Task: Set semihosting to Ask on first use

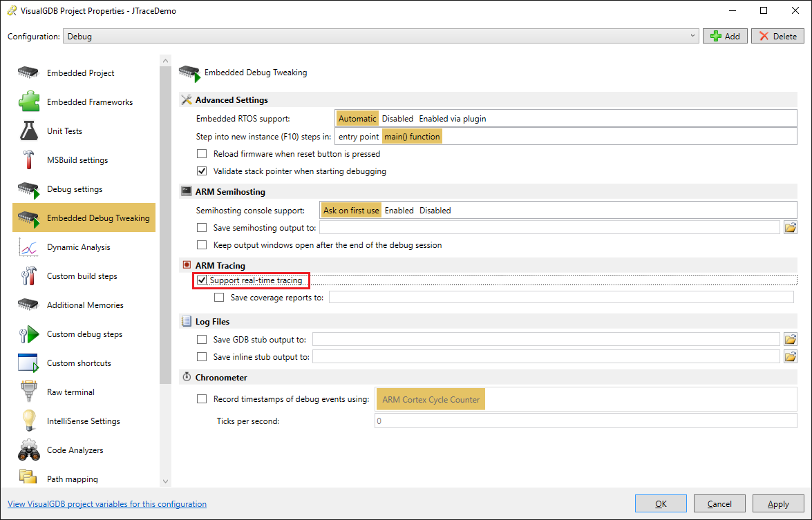Action: (351, 211)
